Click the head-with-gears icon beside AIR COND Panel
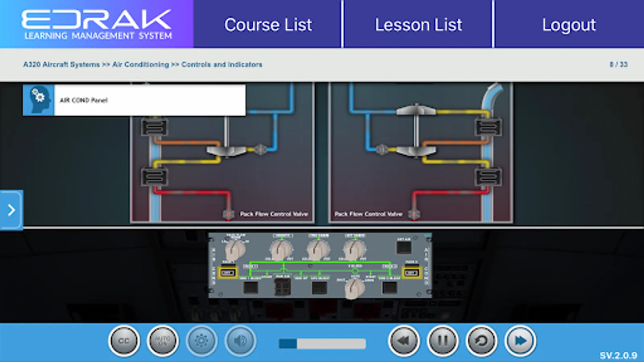This screenshot has width=644, height=362. click(x=39, y=100)
